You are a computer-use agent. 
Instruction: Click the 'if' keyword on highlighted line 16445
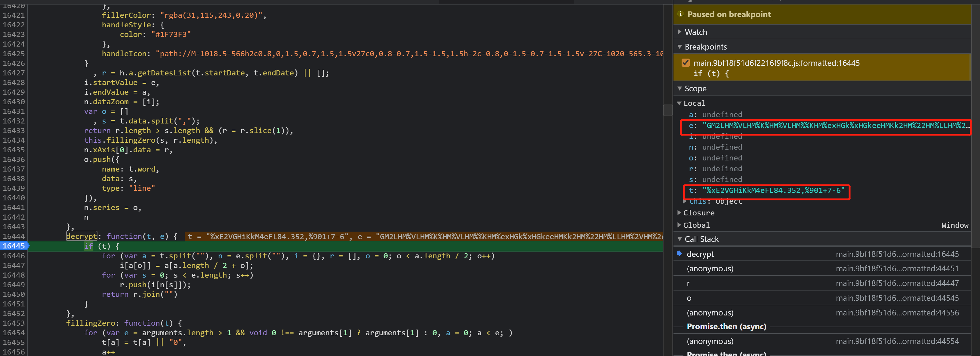(88, 246)
